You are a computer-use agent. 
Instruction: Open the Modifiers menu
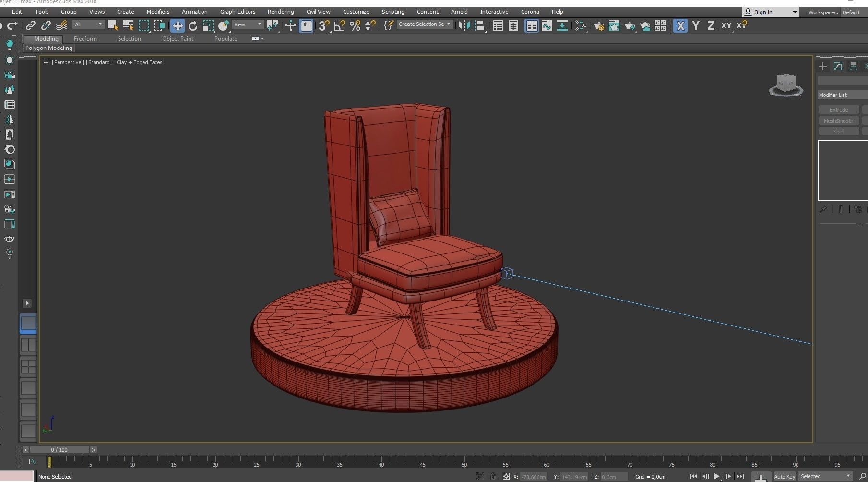158,12
